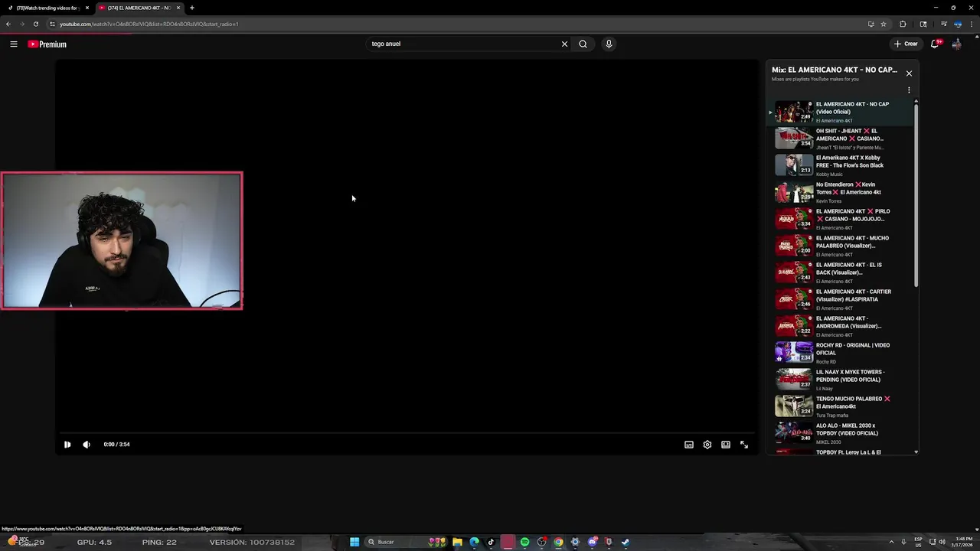Open Steam from the taskbar
Screen dimensions: 980x551
click(x=626, y=542)
